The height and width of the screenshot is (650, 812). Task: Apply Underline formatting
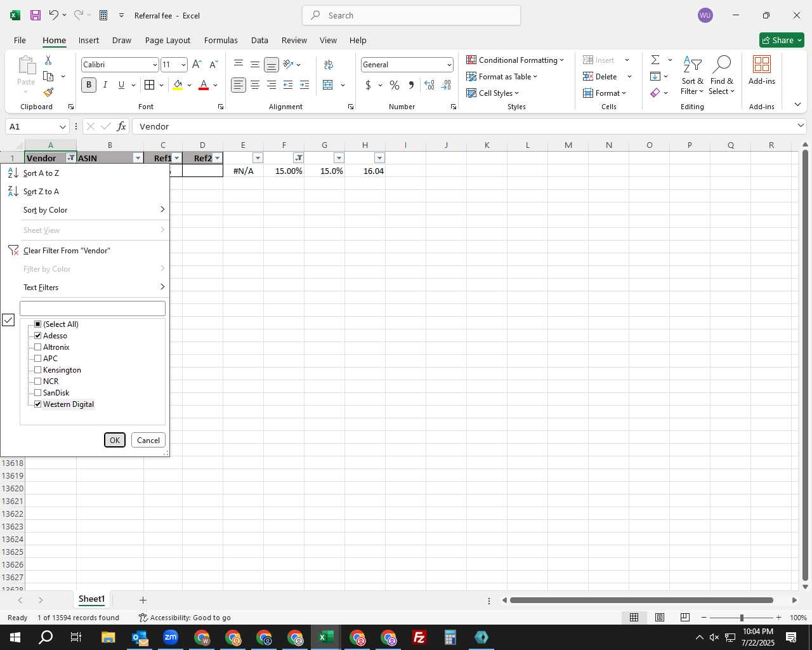pyautogui.click(x=121, y=84)
